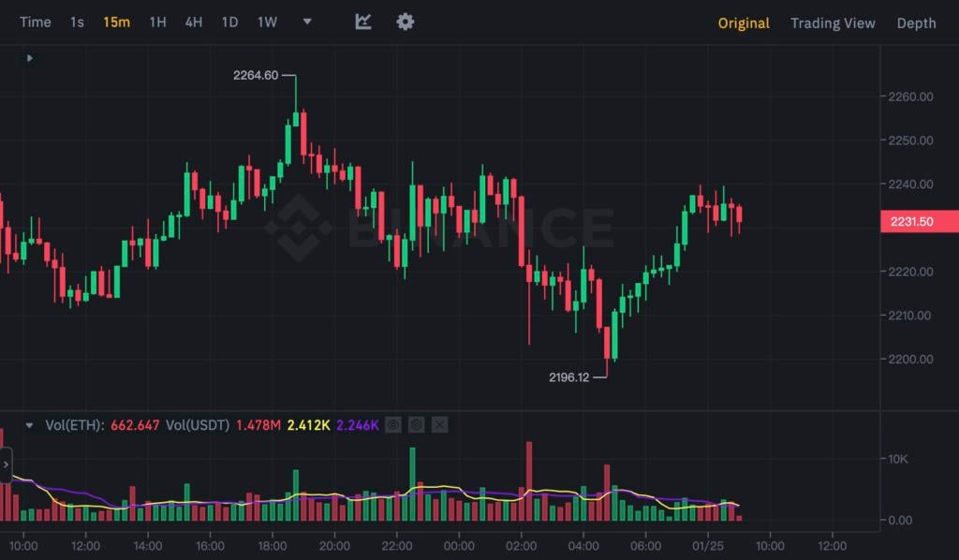Hide the volume indicator with eye icon

pos(393,425)
